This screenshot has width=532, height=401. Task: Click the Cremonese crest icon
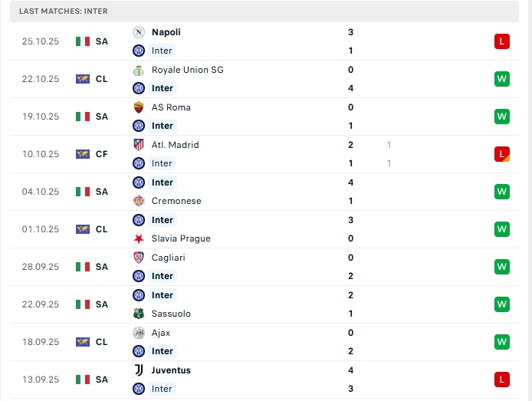click(139, 201)
